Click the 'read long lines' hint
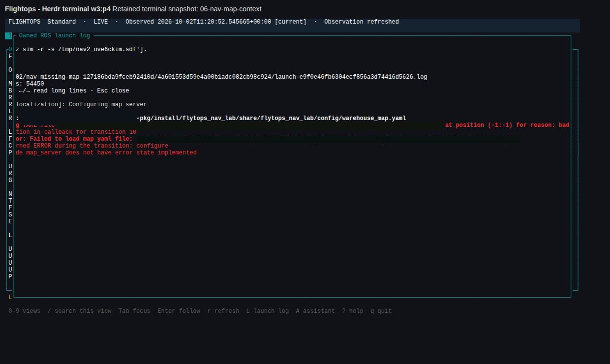The width and height of the screenshot is (610, 364). point(60,91)
